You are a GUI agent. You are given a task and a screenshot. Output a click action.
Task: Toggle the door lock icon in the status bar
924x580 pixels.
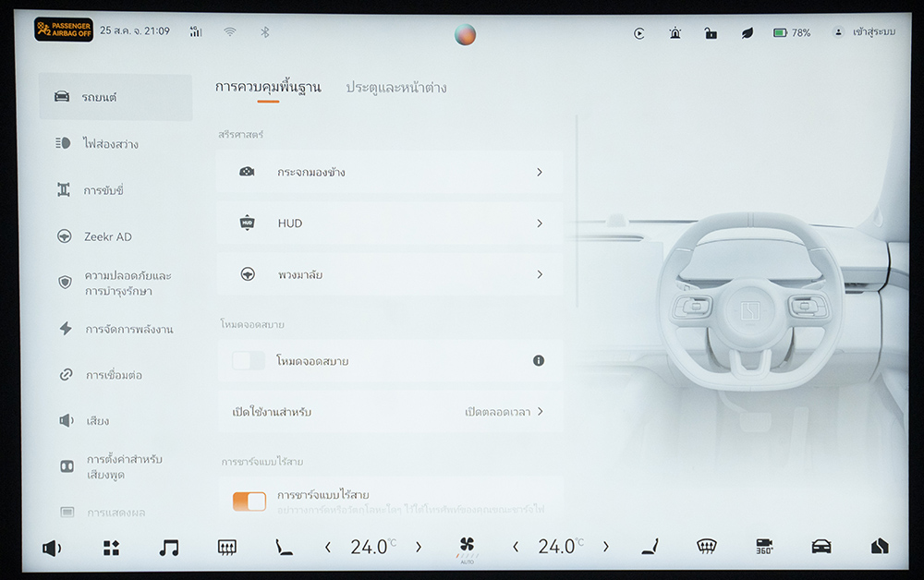click(x=711, y=33)
